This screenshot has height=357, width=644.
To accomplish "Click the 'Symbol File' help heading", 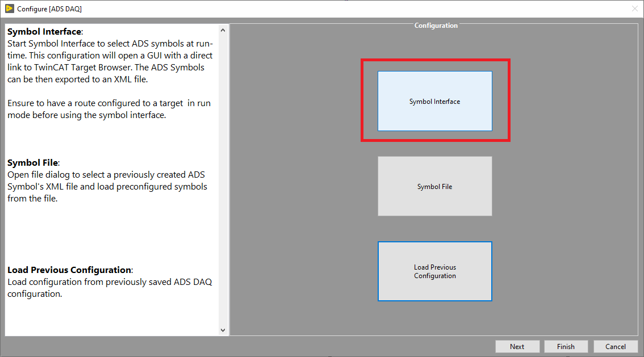I will pos(33,162).
